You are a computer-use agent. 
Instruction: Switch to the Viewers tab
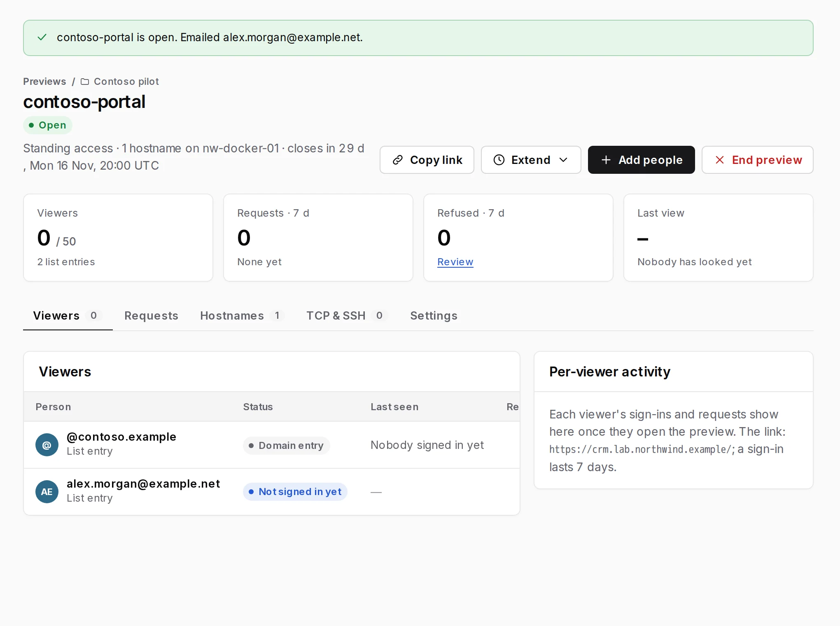point(68,315)
